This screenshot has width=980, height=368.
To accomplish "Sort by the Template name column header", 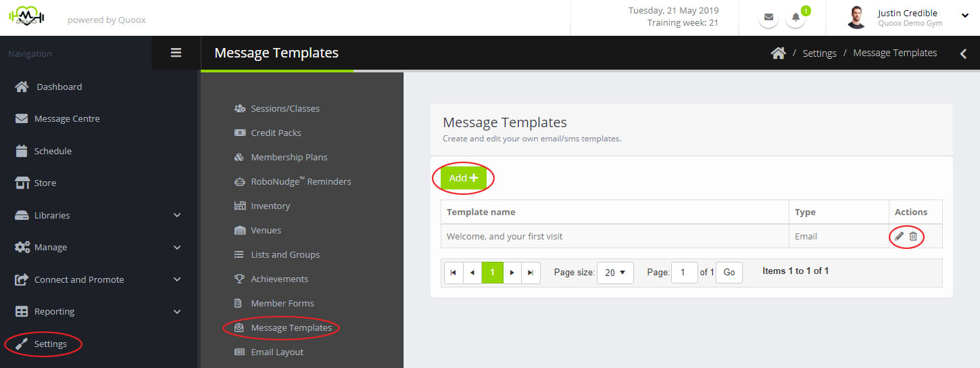I will pyautogui.click(x=481, y=212).
